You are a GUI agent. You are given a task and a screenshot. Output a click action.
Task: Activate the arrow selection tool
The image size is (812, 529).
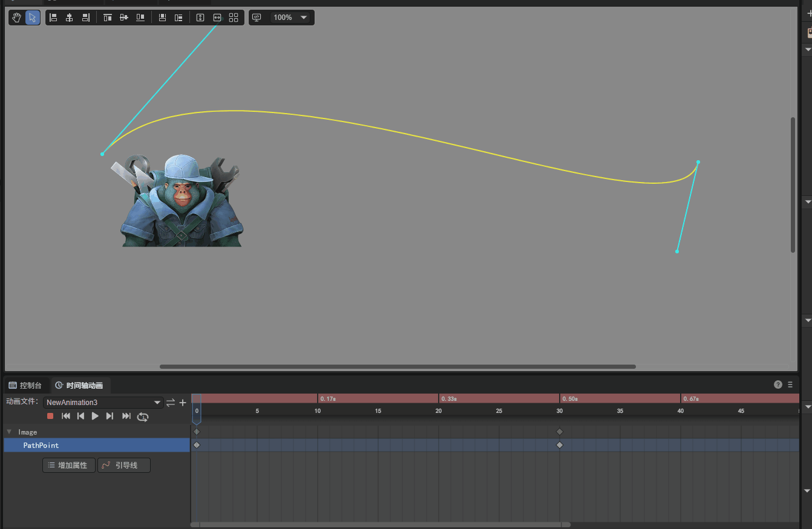point(33,18)
